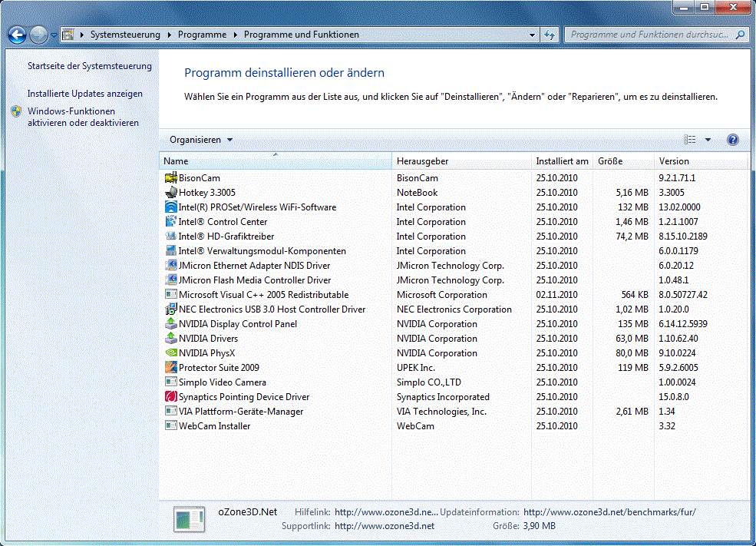Viewport: 756px width, 546px height.
Task: Click the control panel icon in address bar
Action: click(x=68, y=35)
